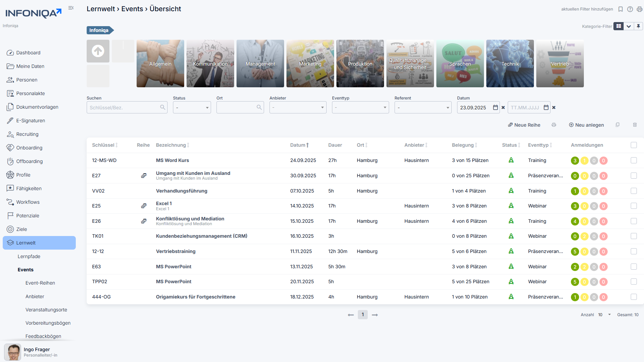Pin the Kategorie-Filter with the pin icon
The image size is (644, 362).
[x=638, y=26]
